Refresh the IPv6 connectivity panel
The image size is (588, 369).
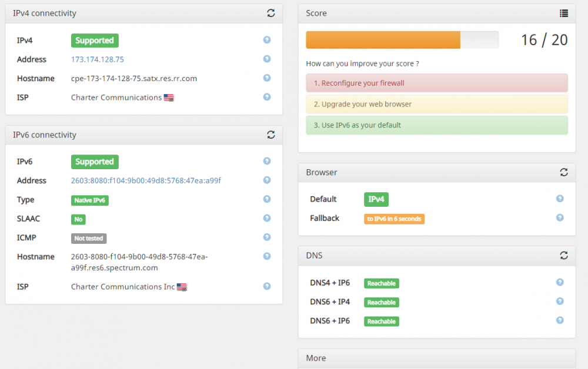coord(270,135)
